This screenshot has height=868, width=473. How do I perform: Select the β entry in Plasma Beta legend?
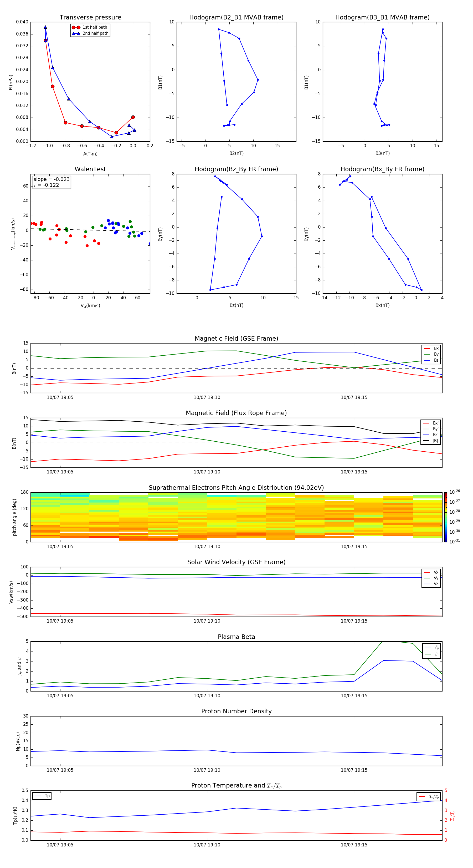[x=431, y=654]
